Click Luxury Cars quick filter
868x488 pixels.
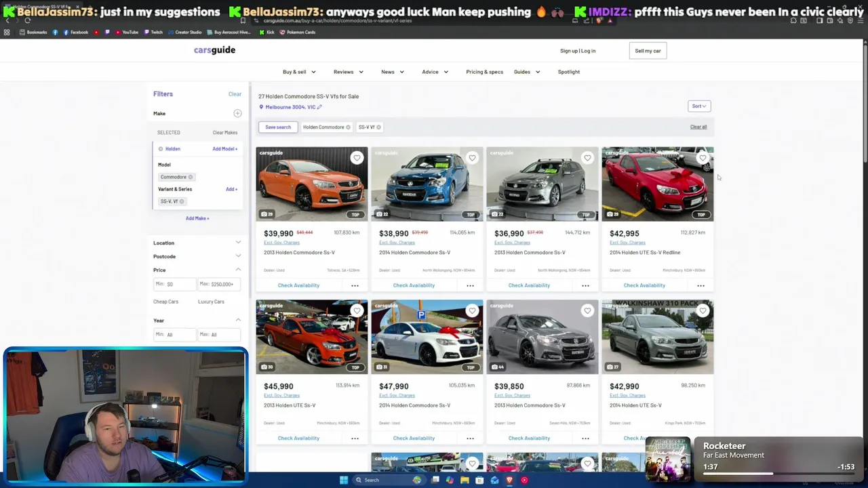pos(211,302)
